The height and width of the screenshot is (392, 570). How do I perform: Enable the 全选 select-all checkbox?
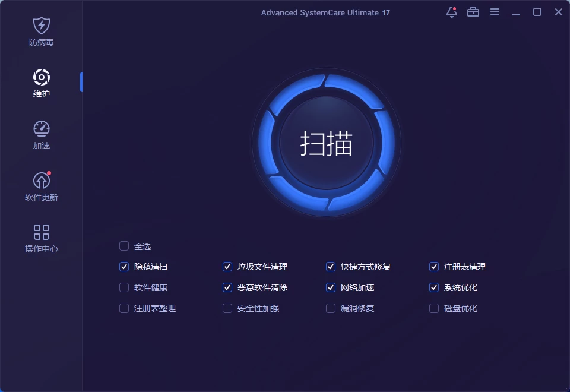[124, 246]
